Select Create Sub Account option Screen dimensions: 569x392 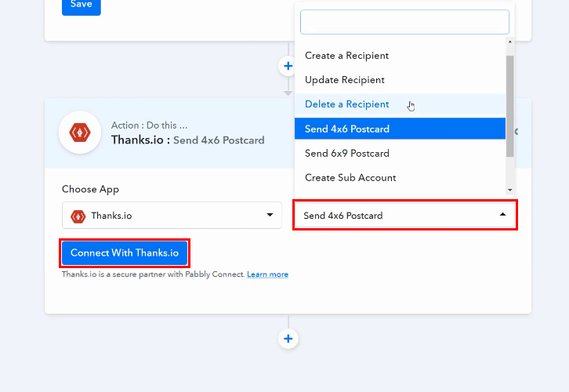coord(400,177)
